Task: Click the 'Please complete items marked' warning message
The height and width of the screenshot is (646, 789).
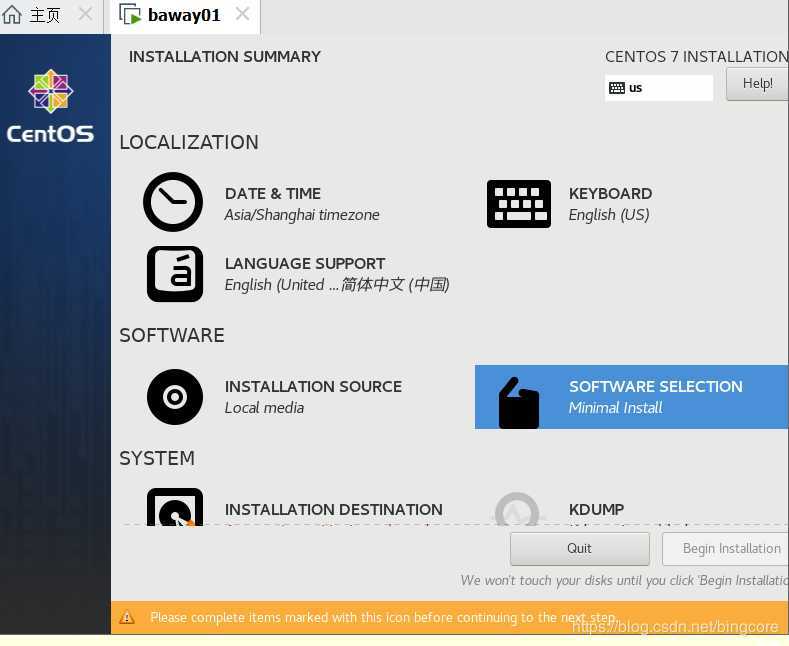Action: pos(382,617)
